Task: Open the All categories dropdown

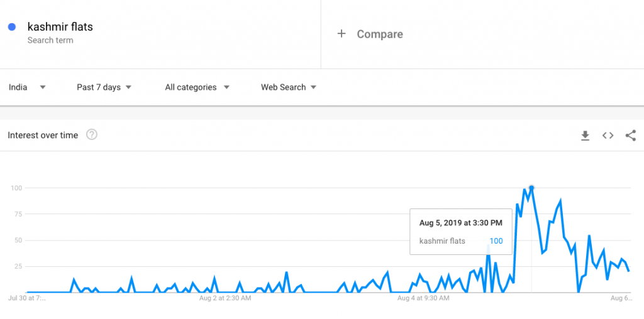Action: (x=197, y=87)
